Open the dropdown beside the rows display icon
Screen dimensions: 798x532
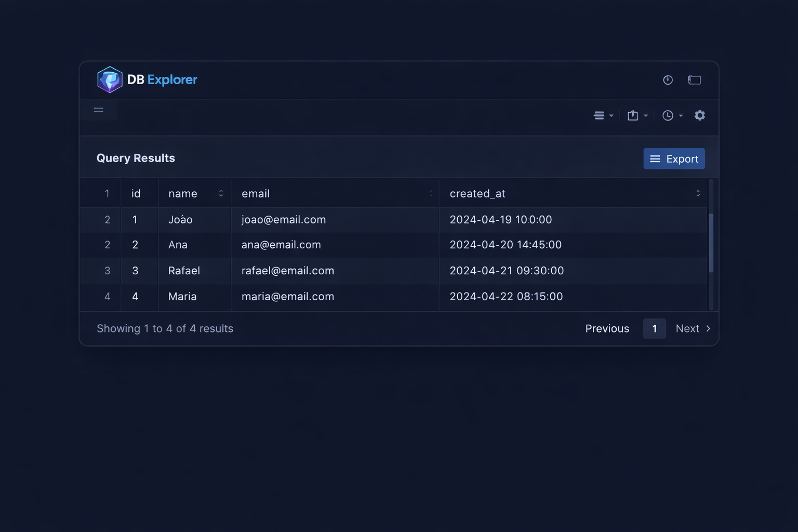tap(611, 115)
